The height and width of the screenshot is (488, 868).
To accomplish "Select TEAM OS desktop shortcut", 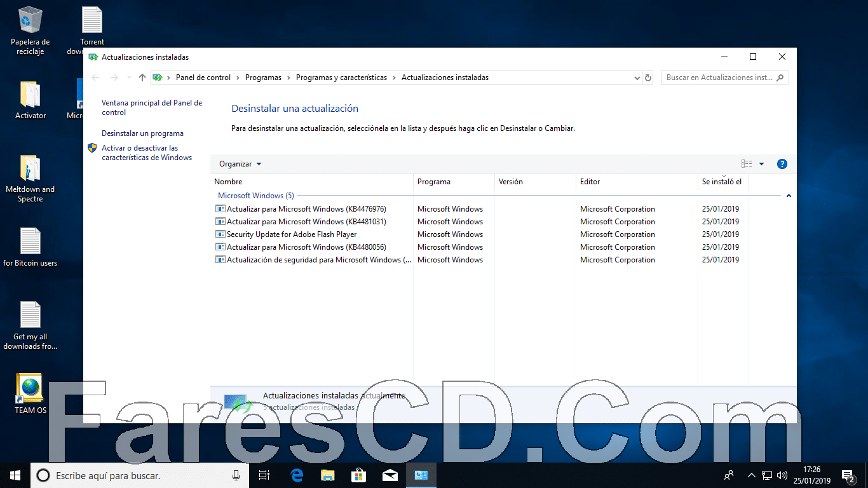I will coord(31,394).
